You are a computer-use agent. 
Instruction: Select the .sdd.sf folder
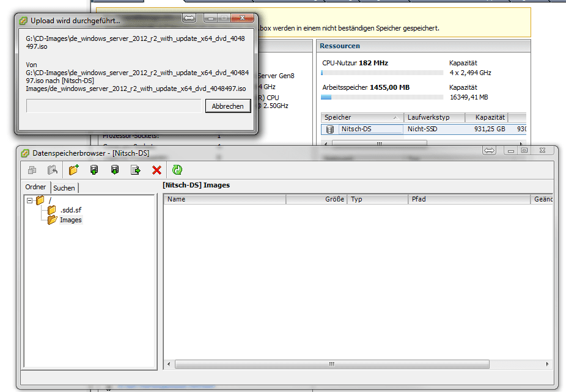[x=71, y=210]
